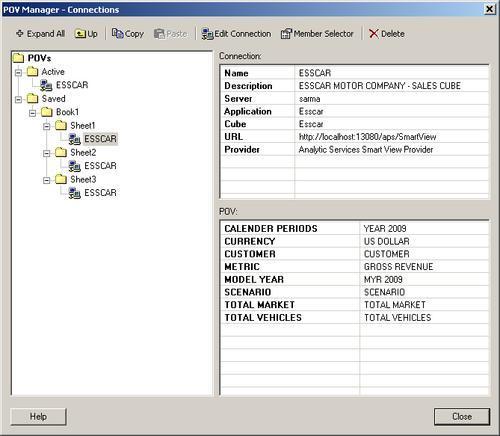Click the GROSS REVENUE metric value
This screenshot has height=436, width=500.
[398, 267]
